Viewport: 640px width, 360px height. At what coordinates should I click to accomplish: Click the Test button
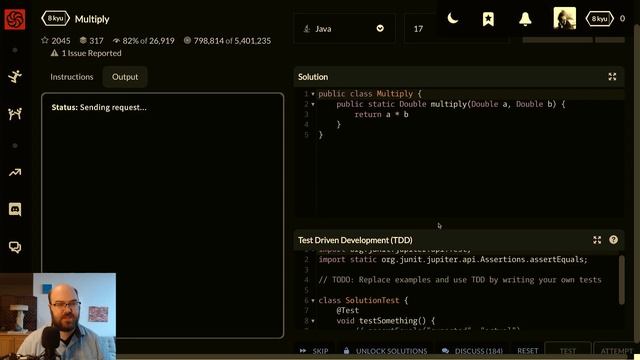(568, 351)
